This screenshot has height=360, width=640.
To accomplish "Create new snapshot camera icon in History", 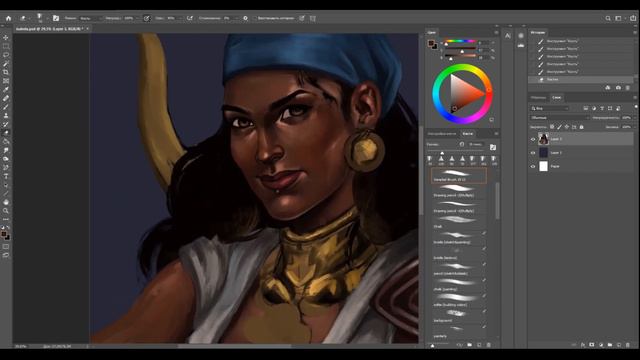I will coord(618,88).
